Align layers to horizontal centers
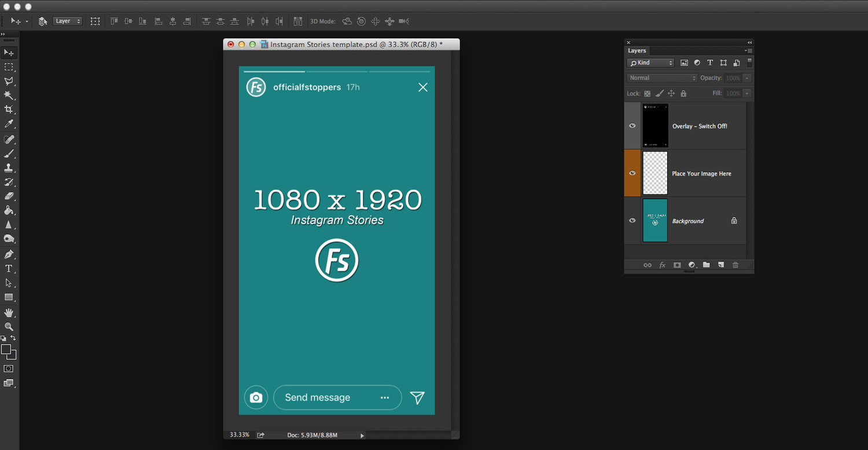The height and width of the screenshot is (450, 868). pyautogui.click(x=172, y=21)
